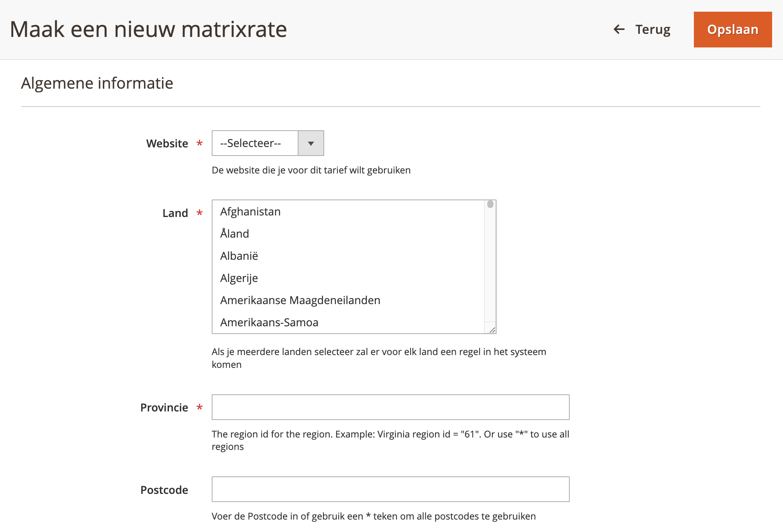Go back with the Terug link
Screen dimensions: 783x532
[642, 30]
